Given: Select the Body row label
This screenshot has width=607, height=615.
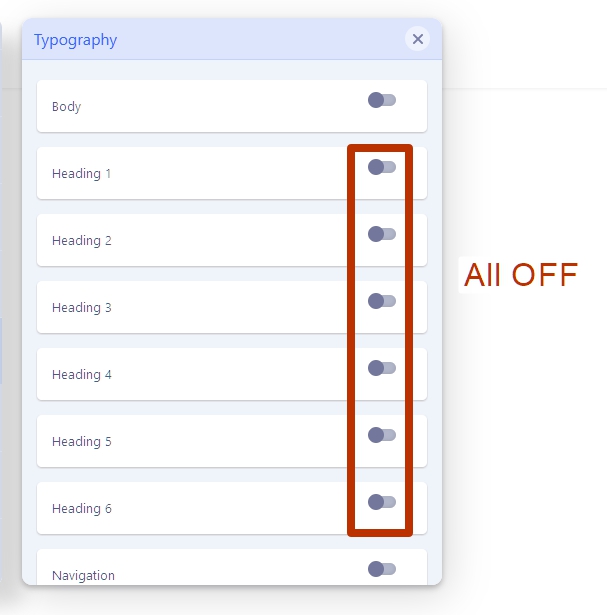Looking at the screenshot, I should (67, 107).
